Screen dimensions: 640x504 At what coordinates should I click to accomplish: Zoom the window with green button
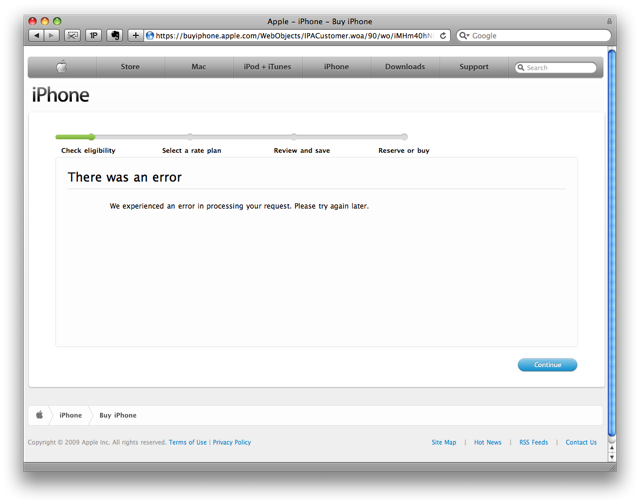(57, 21)
